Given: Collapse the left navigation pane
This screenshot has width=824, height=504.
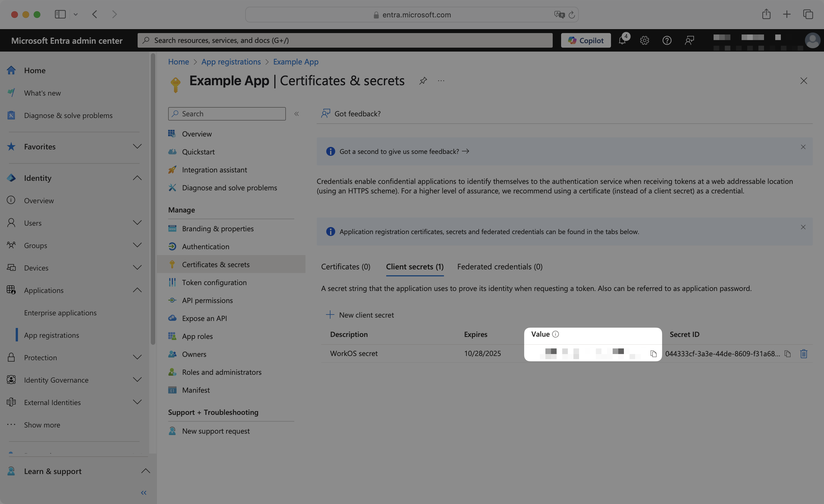Looking at the screenshot, I should [x=144, y=493].
